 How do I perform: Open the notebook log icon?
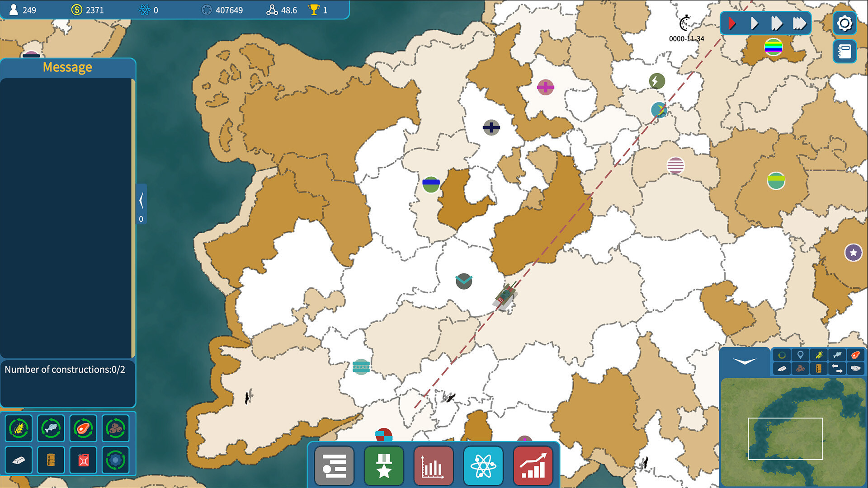click(x=844, y=51)
